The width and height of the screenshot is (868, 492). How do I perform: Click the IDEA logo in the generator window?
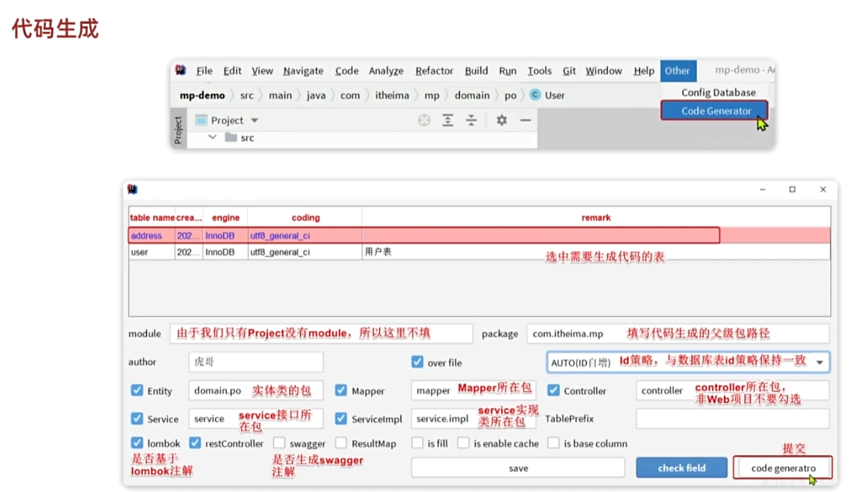click(131, 189)
